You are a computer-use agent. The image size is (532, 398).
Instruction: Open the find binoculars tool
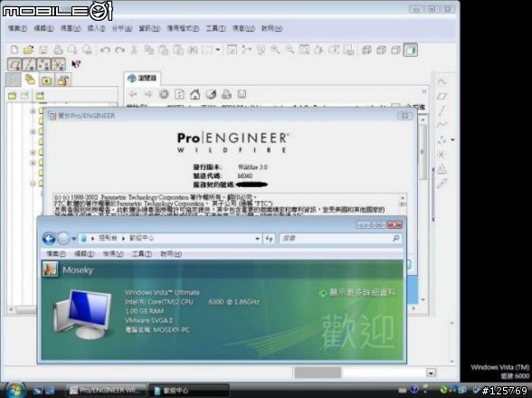point(193,51)
